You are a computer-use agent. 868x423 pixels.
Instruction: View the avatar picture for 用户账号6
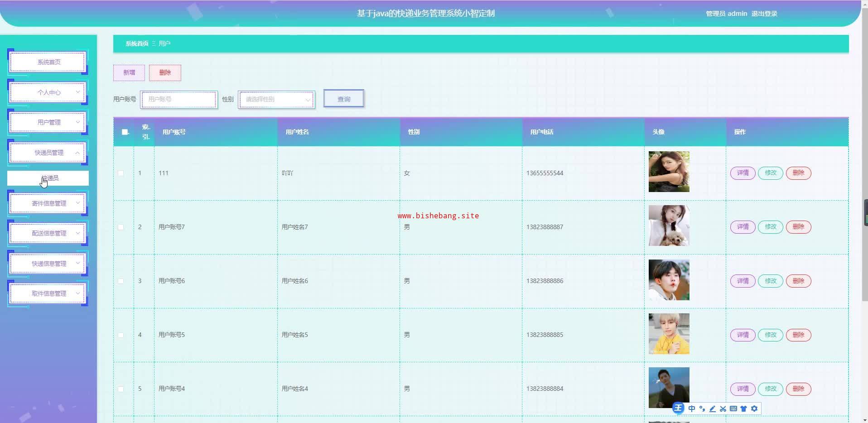(669, 279)
